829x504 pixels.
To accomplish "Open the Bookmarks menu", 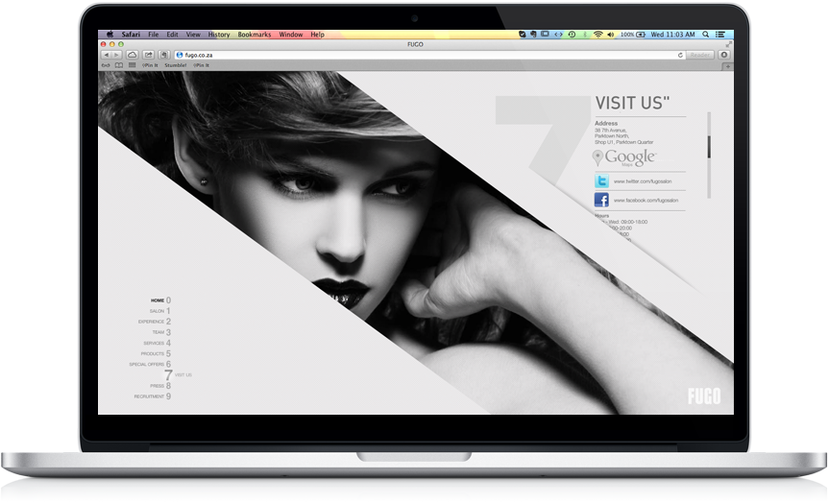I will point(255,35).
